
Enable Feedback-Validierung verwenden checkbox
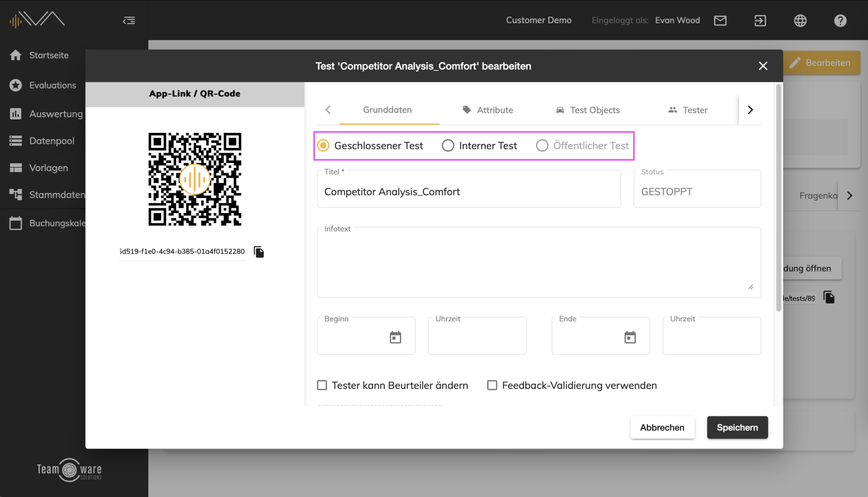492,385
